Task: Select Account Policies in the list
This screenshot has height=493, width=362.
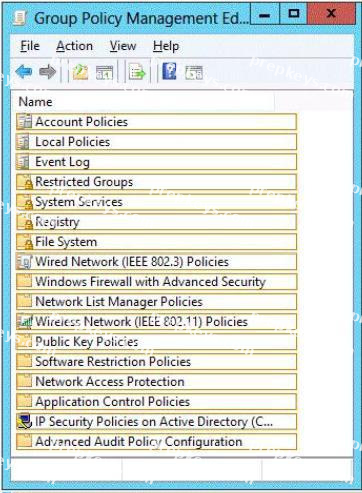Action: click(x=156, y=122)
